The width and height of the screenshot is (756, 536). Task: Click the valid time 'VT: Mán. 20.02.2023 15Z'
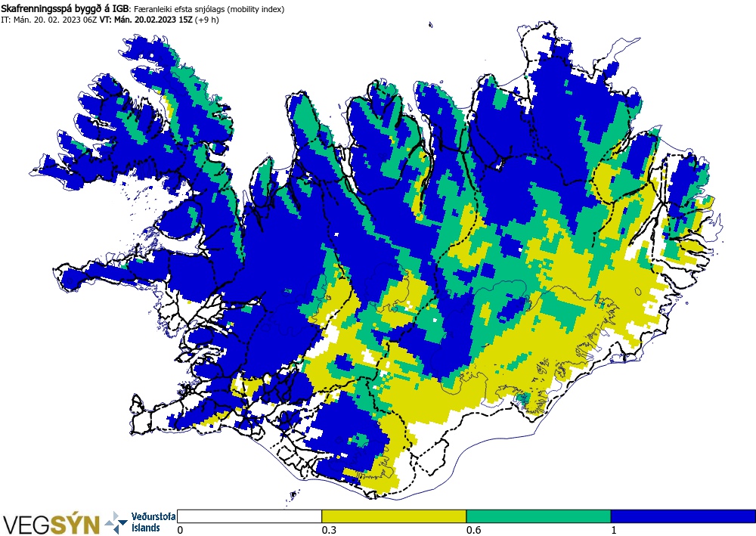[x=146, y=20]
